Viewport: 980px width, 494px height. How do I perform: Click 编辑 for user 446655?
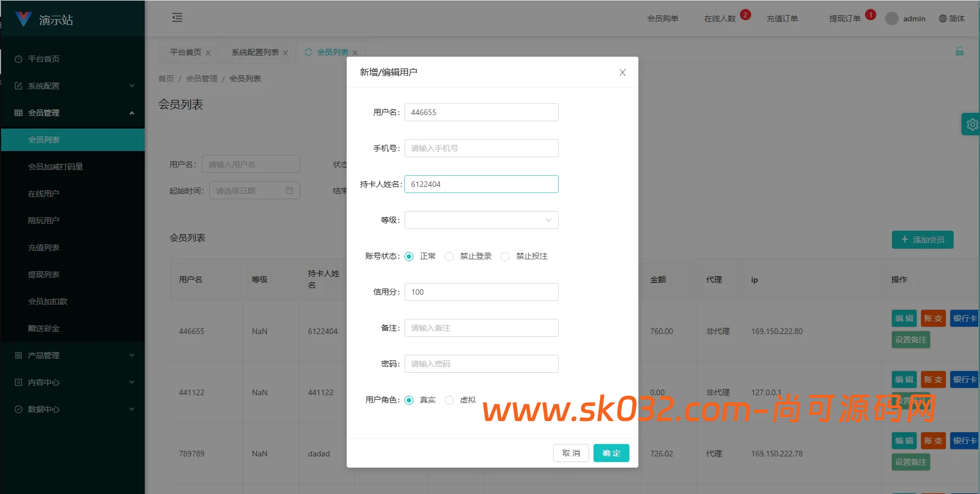tap(904, 318)
